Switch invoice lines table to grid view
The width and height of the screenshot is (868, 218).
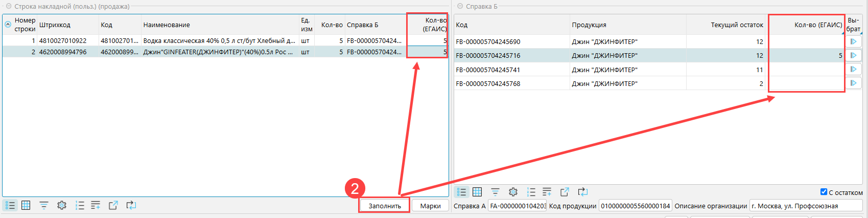[x=26, y=205]
